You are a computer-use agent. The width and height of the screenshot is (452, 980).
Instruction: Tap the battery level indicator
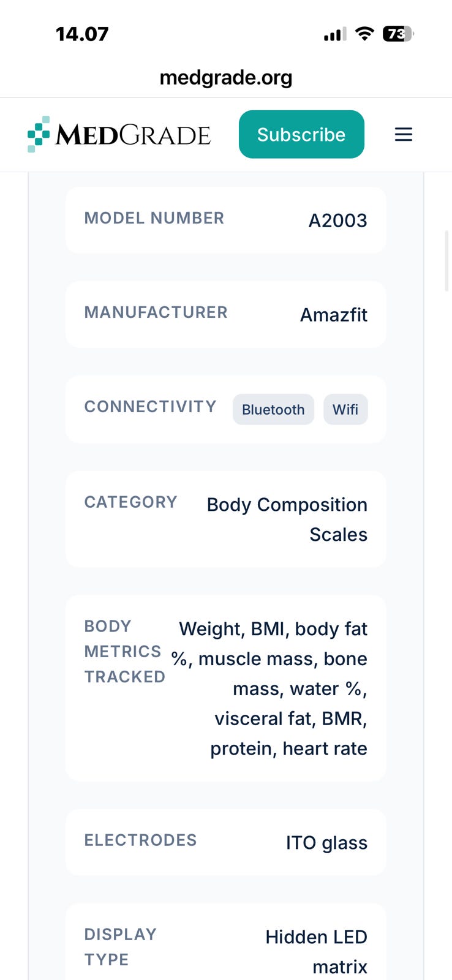397,34
